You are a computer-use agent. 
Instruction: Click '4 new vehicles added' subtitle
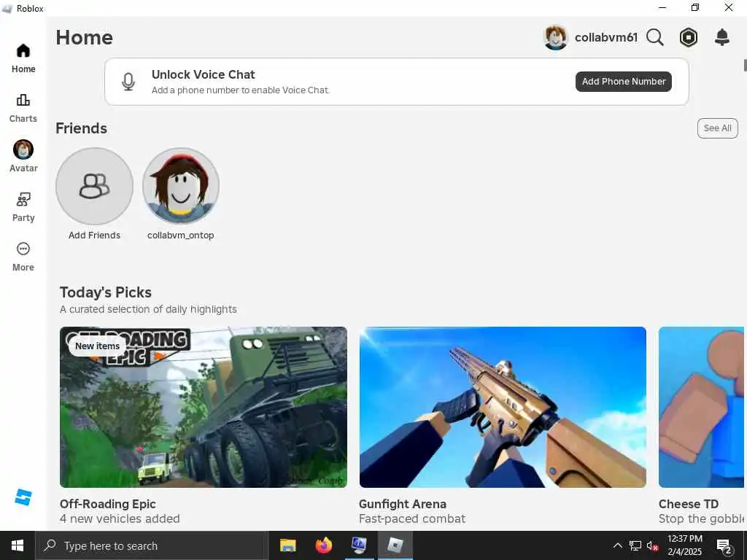[x=120, y=518]
